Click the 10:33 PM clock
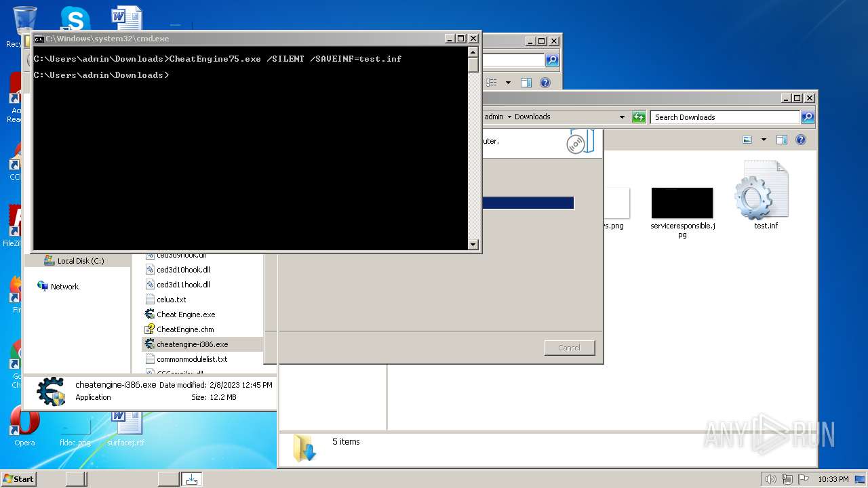This screenshot has width=868, height=488. pyautogui.click(x=833, y=479)
